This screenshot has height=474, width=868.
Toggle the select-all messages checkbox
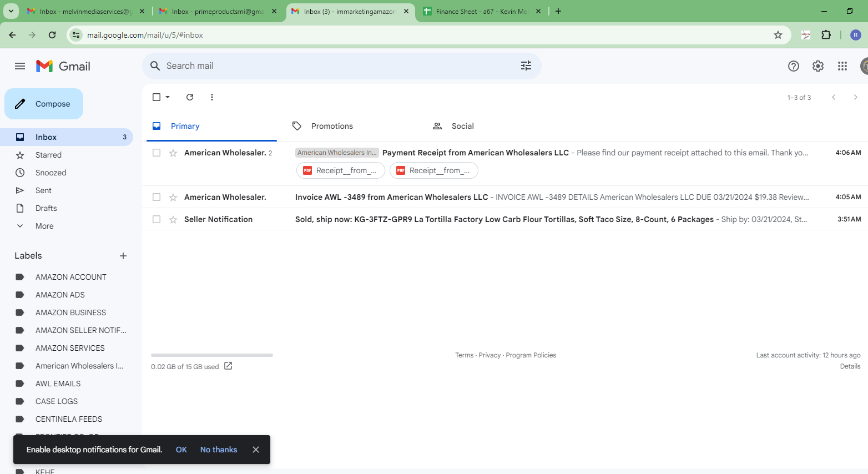(x=157, y=97)
